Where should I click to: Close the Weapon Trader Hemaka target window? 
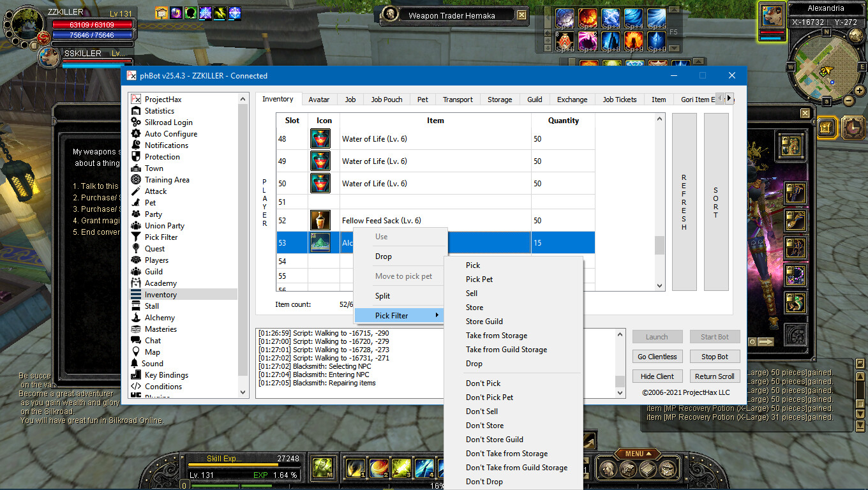521,15
